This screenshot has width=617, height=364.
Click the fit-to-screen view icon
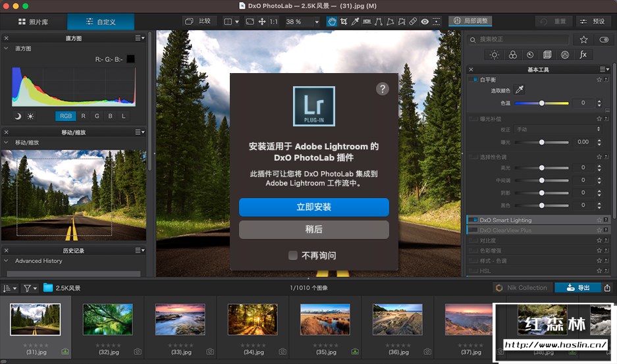pos(250,22)
